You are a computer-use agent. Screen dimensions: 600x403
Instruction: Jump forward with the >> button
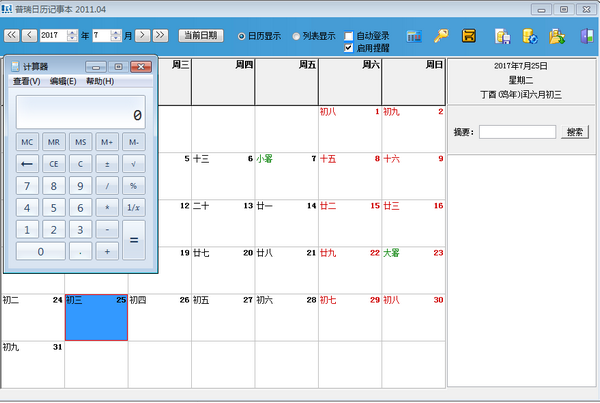point(160,35)
